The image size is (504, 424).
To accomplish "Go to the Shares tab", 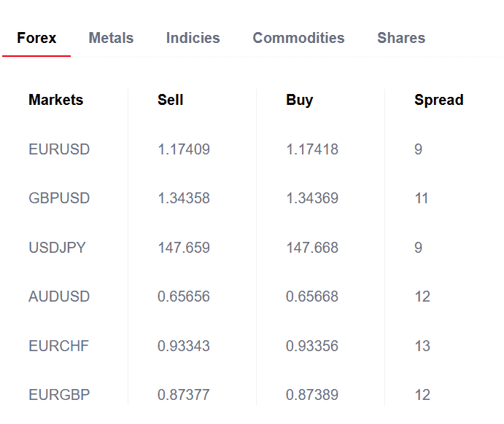I will coord(400,38).
